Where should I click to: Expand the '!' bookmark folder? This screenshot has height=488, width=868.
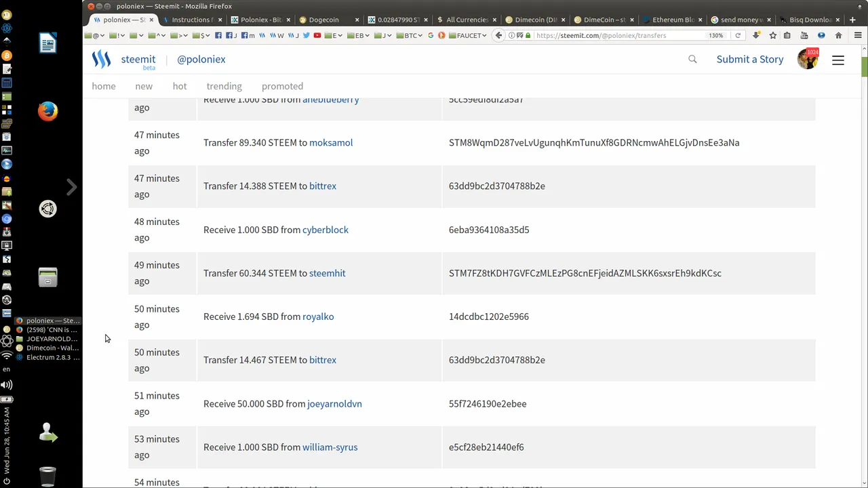tap(117, 35)
